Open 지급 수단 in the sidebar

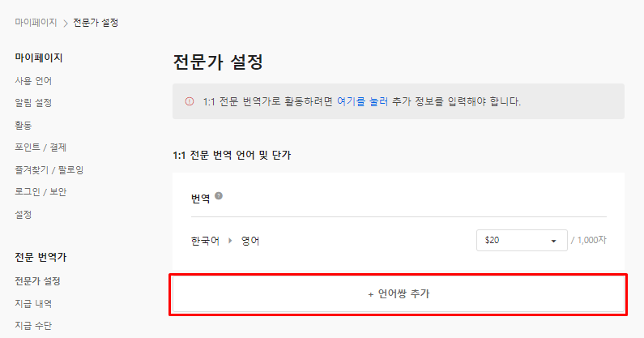(x=33, y=326)
